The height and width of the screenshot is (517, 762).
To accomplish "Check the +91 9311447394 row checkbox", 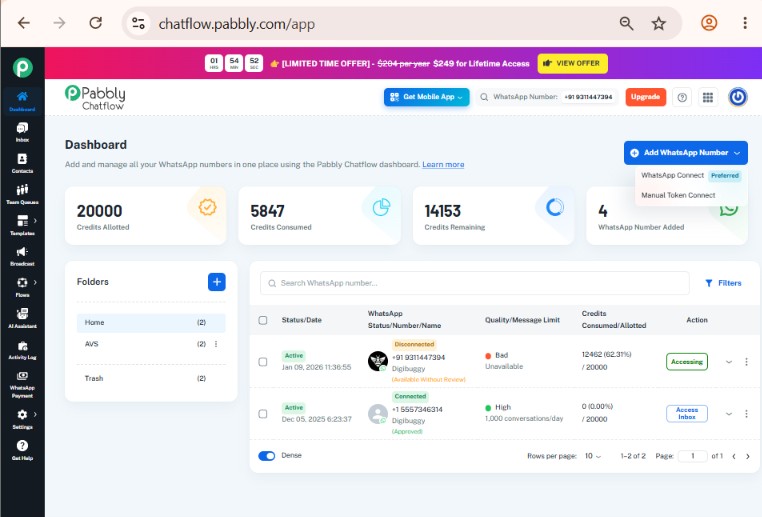I will point(263,362).
